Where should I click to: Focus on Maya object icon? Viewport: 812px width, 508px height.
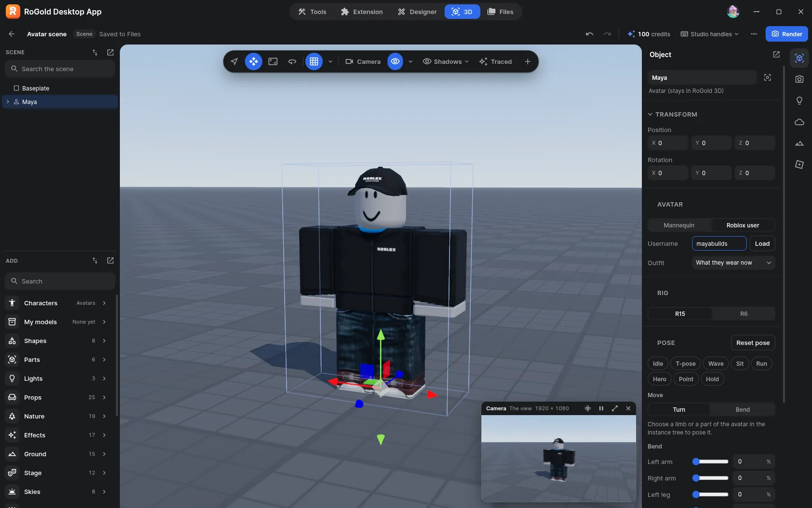pyautogui.click(x=768, y=77)
